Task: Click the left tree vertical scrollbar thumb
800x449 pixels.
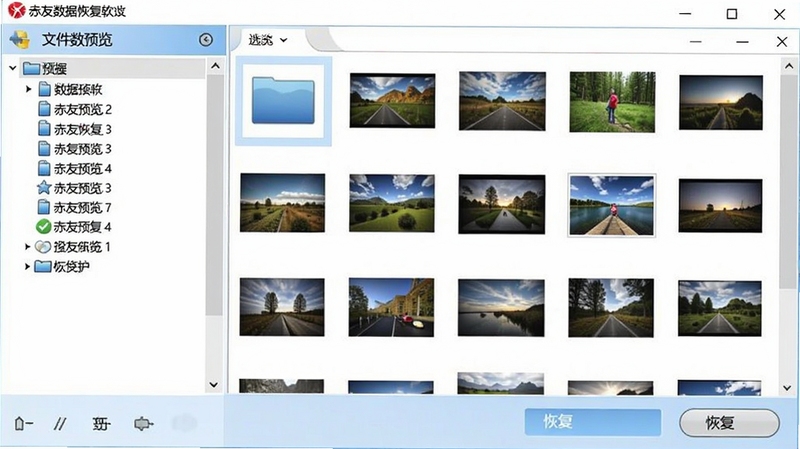Action: pyautogui.click(x=214, y=195)
